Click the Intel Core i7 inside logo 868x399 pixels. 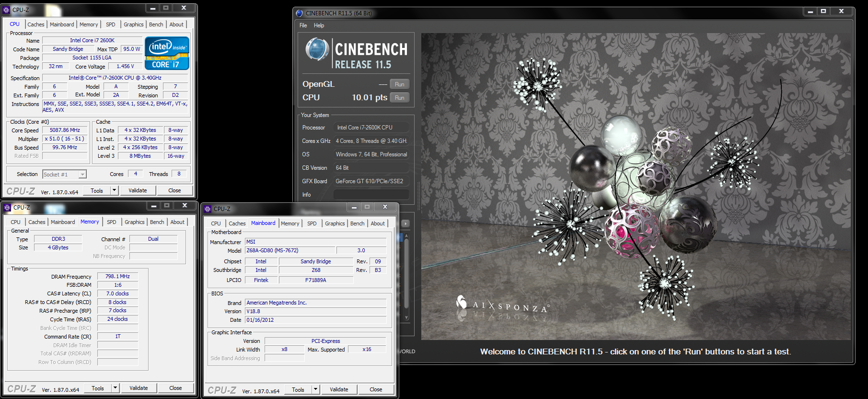pos(167,53)
